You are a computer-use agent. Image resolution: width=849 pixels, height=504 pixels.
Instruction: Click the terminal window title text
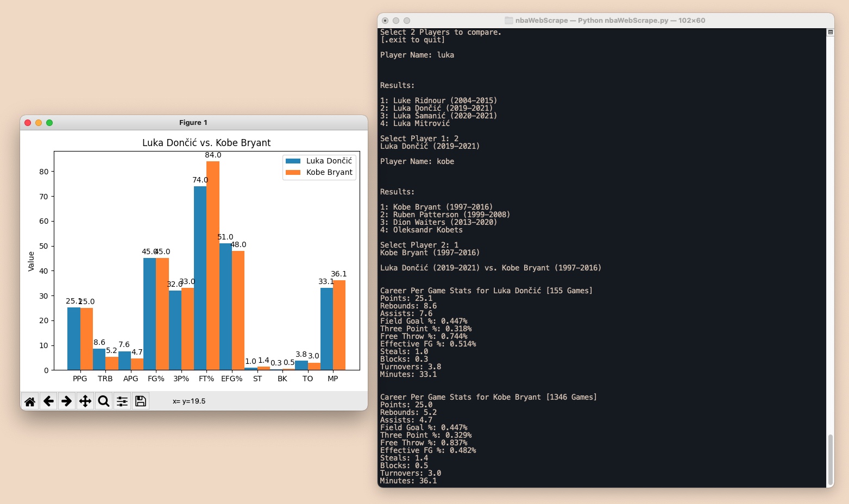(x=610, y=21)
